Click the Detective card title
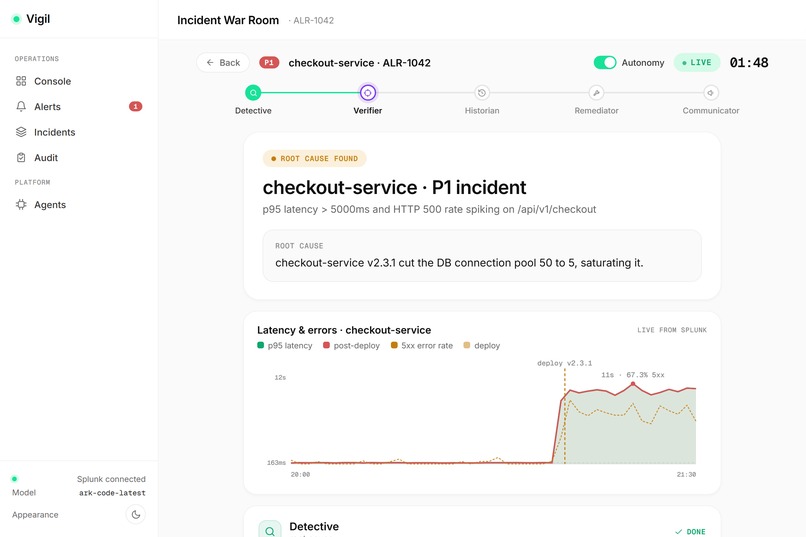The height and width of the screenshot is (537, 806). pos(314,527)
